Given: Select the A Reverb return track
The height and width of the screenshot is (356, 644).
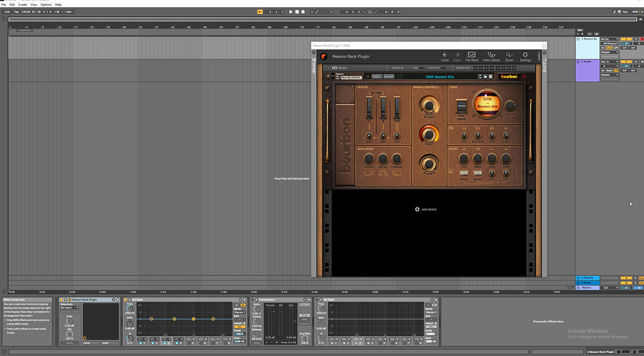Looking at the screenshot, I should pos(588,278).
